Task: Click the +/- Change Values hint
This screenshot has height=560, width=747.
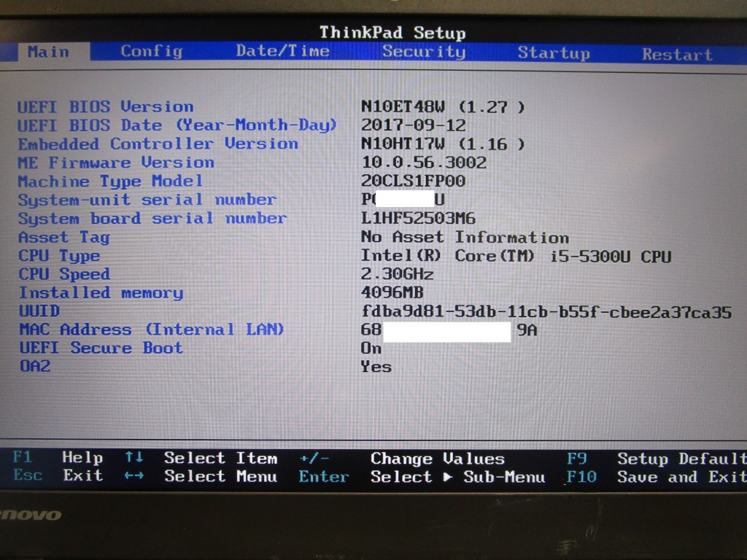Action: 402,459
